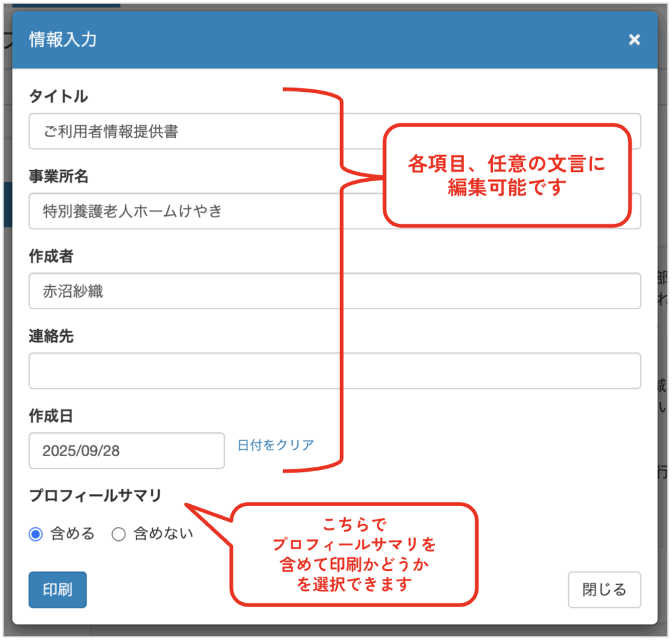Click the タイトル field label
The width and height of the screenshot is (672, 640).
click(x=58, y=96)
